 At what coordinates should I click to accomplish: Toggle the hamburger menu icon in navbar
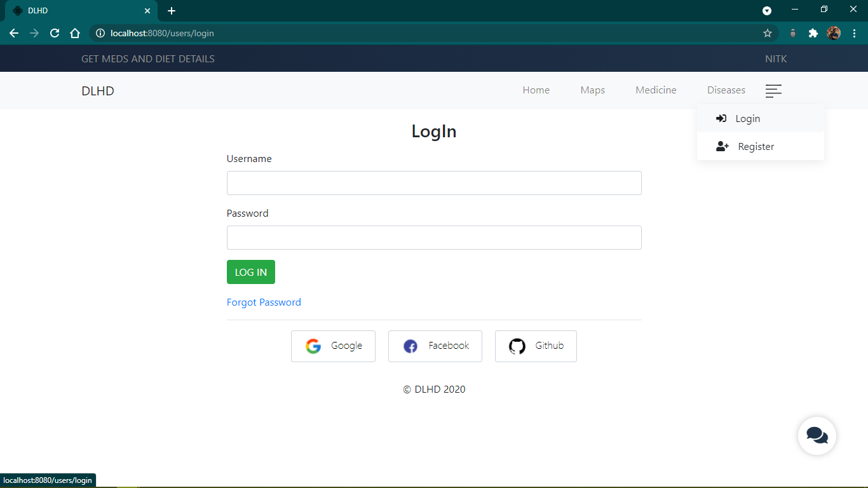coord(773,91)
